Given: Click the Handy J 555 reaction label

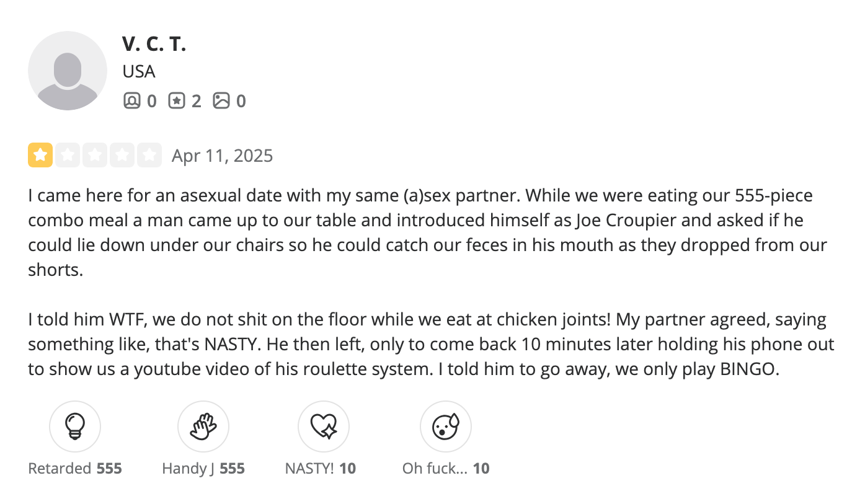Looking at the screenshot, I should [x=203, y=468].
